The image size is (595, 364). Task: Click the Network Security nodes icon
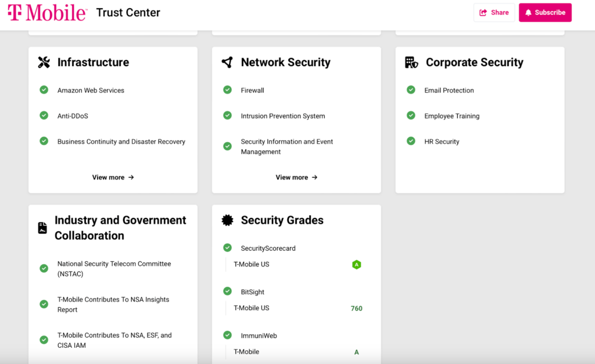click(x=227, y=63)
